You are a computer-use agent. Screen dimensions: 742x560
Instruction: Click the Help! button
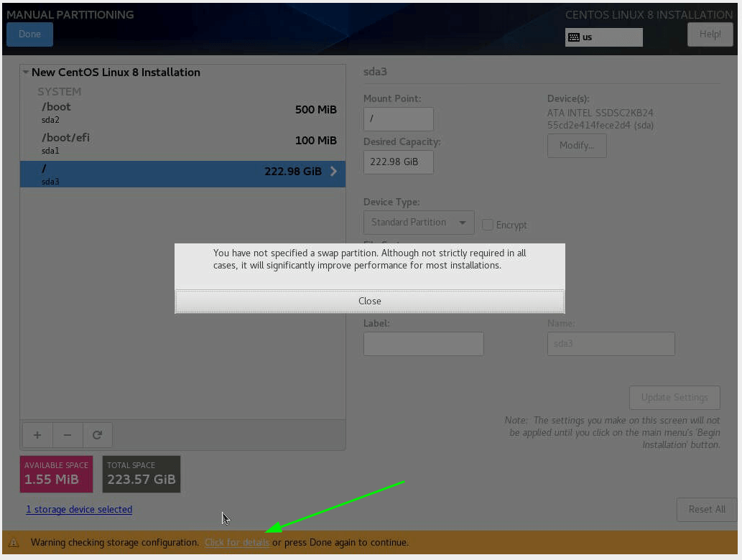click(710, 34)
